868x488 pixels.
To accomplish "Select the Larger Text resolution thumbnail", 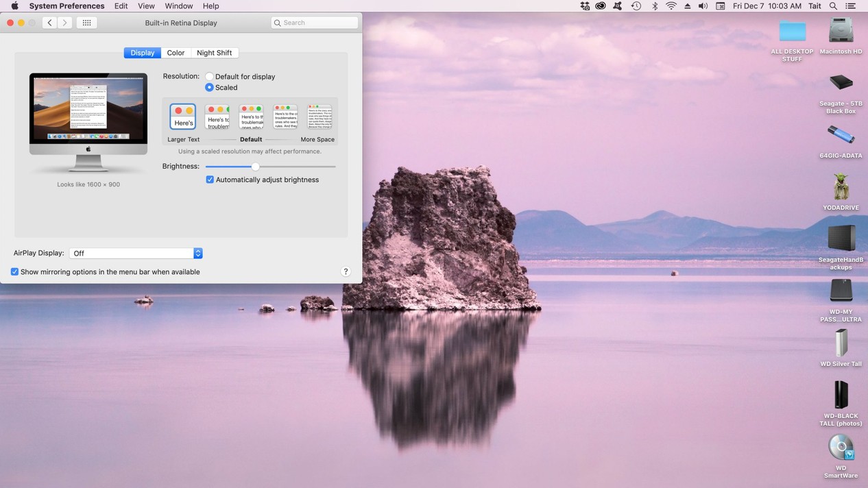I will point(183,117).
